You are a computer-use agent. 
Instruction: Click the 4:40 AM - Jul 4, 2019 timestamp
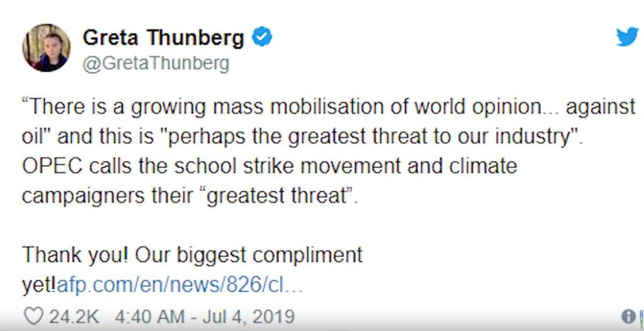click(205, 316)
